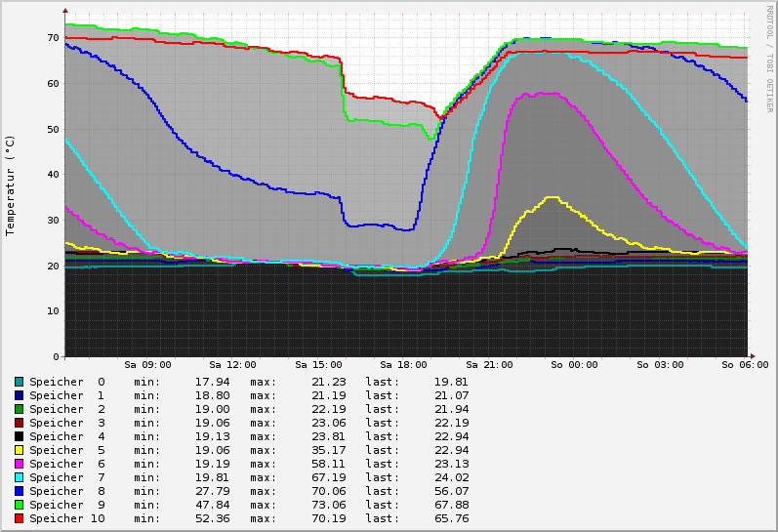Click the yellow Speicher 5 legend swatch
This screenshot has height=532, width=778.
[19, 450]
